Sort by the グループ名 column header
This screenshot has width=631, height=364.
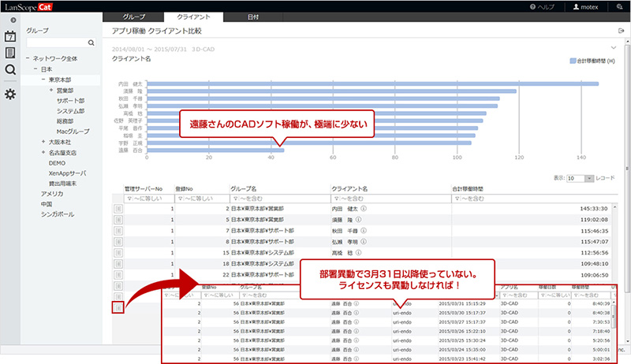click(x=243, y=189)
